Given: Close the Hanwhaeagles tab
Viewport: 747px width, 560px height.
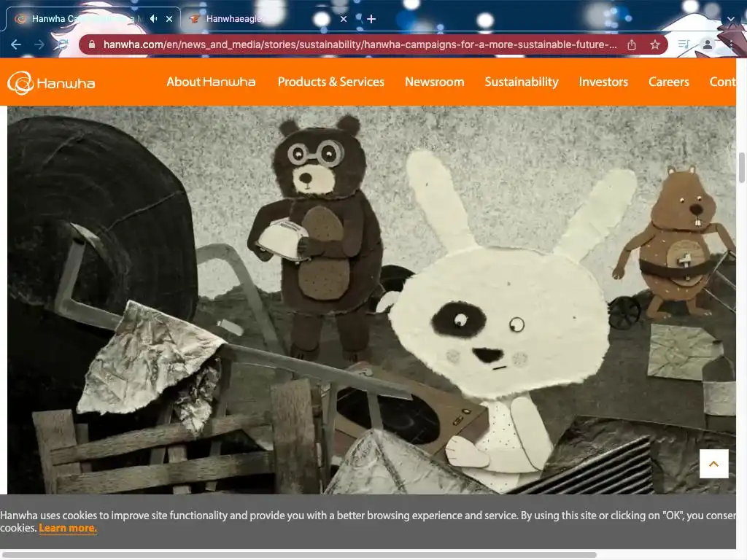Looking at the screenshot, I should (344, 19).
